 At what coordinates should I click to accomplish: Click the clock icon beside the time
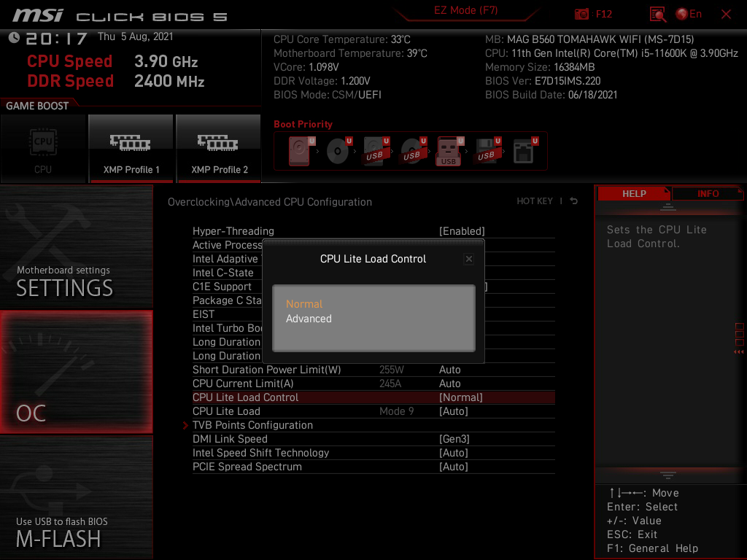coord(14,38)
